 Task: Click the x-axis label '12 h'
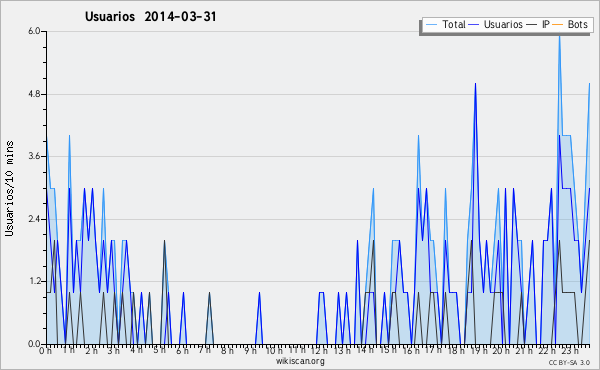coord(319,351)
